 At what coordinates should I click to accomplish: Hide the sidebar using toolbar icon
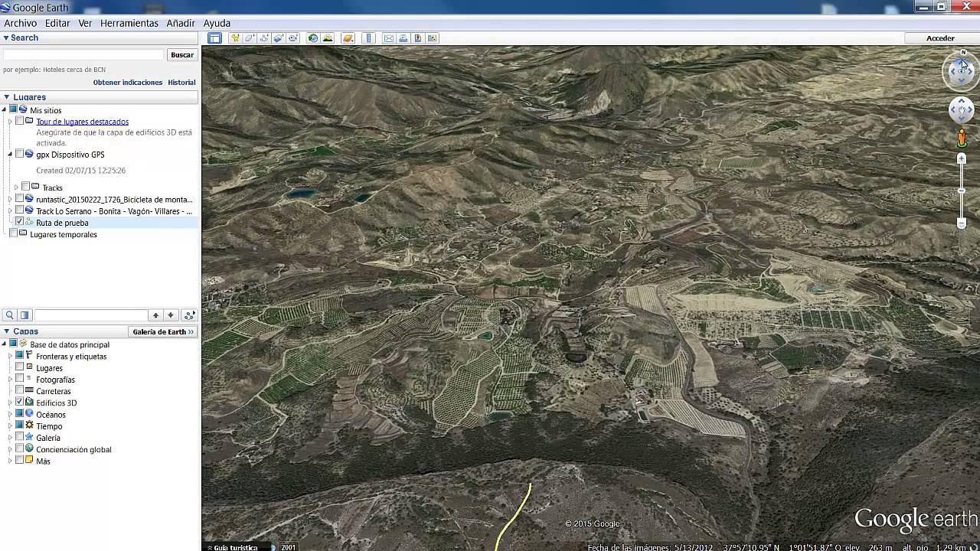(215, 38)
